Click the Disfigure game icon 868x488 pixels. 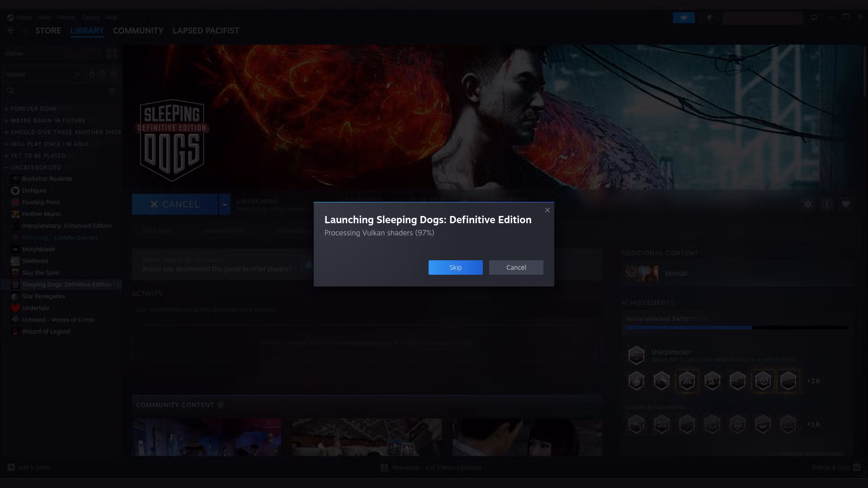coord(15,191)
